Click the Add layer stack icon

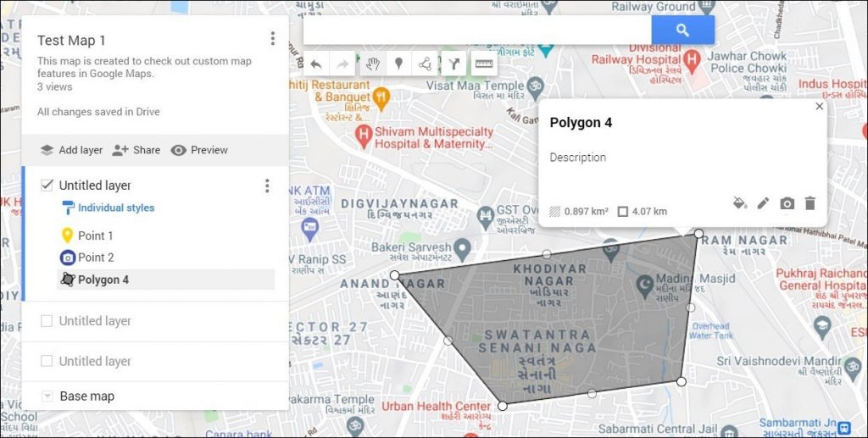(47, 150)
